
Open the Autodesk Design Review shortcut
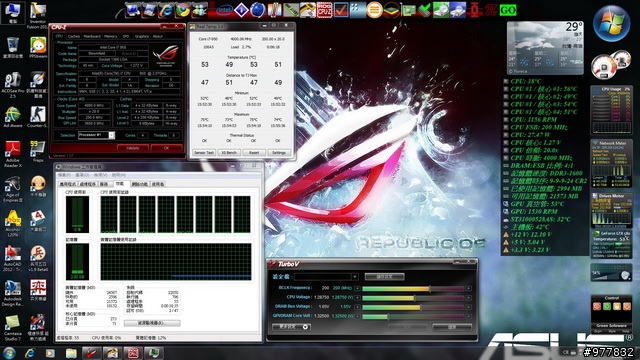click(x=13, y=293)
